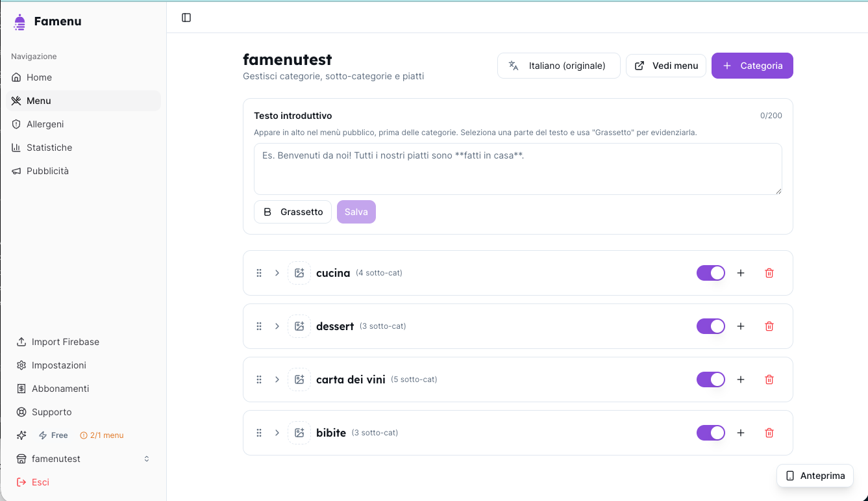868x501 pixels.
Task: Add sub-category to dessert with plus icon
Action: (741, 326)
